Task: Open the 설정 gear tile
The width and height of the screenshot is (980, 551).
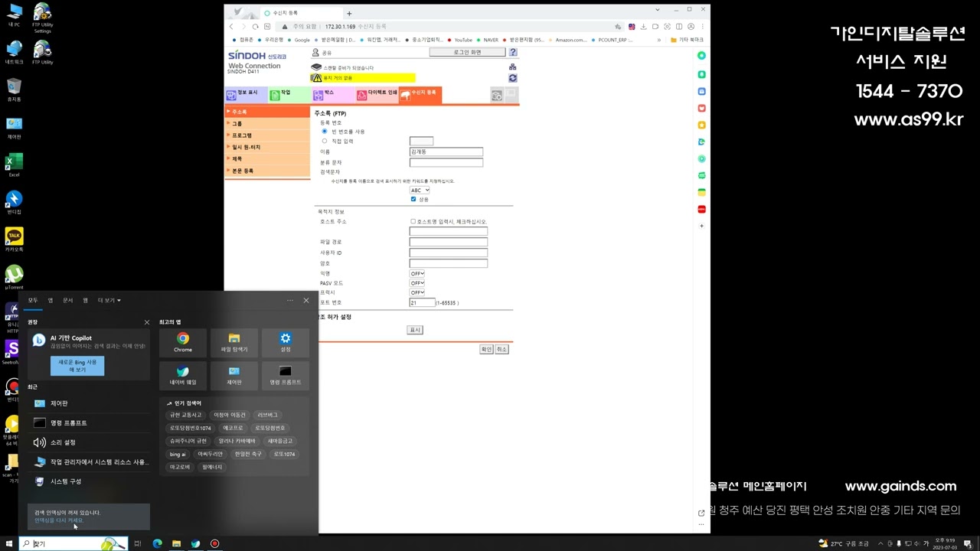Action: coord(286,342)
